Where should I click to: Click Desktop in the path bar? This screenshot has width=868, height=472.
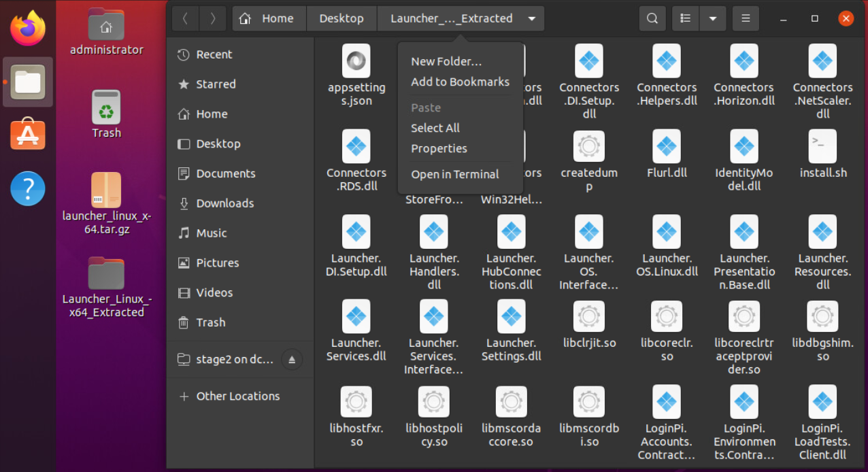point(341,18)
